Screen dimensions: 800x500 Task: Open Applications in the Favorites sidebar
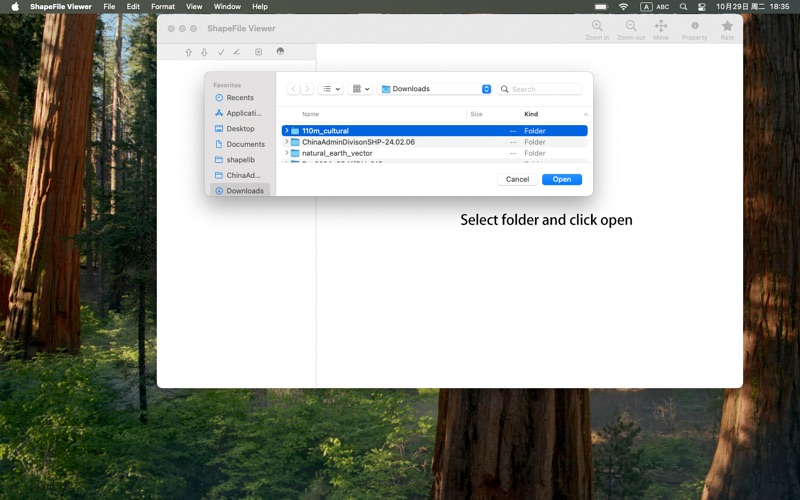pos(240,113)
